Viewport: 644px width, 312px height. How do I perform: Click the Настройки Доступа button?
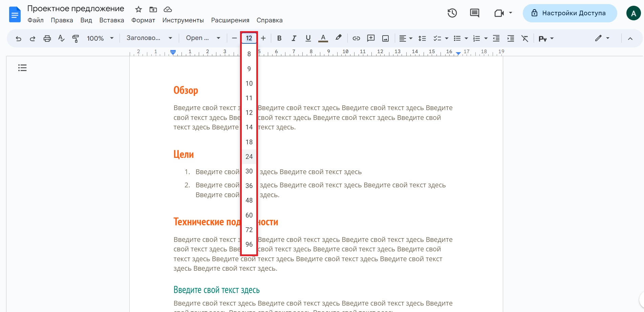[x=570, y=13]
